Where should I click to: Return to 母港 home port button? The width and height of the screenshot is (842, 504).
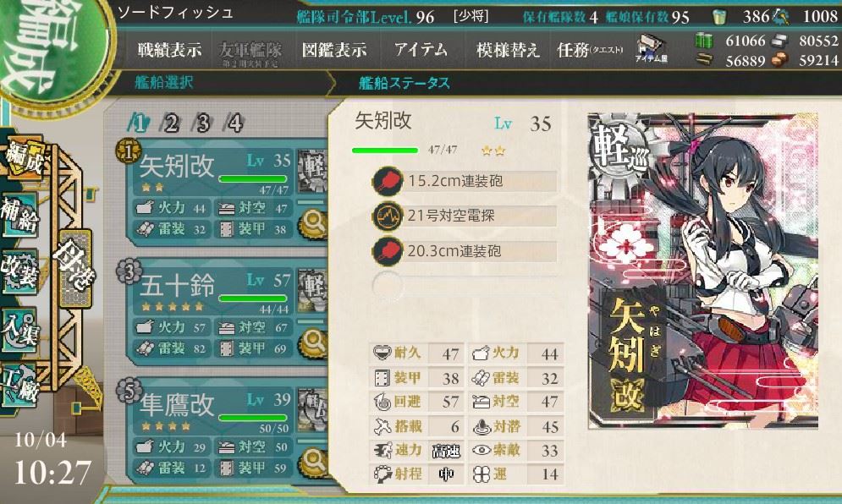pyautogui.click(x=74, y=268)
